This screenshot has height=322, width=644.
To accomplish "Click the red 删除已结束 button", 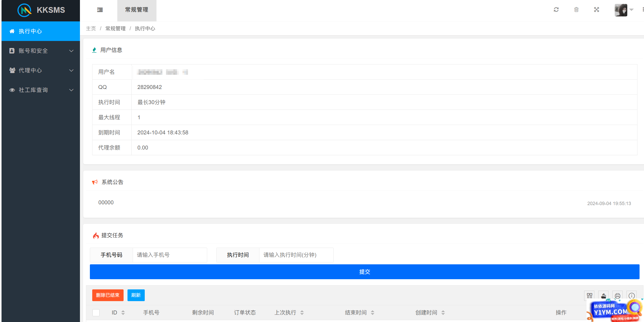I will point(108,295).
